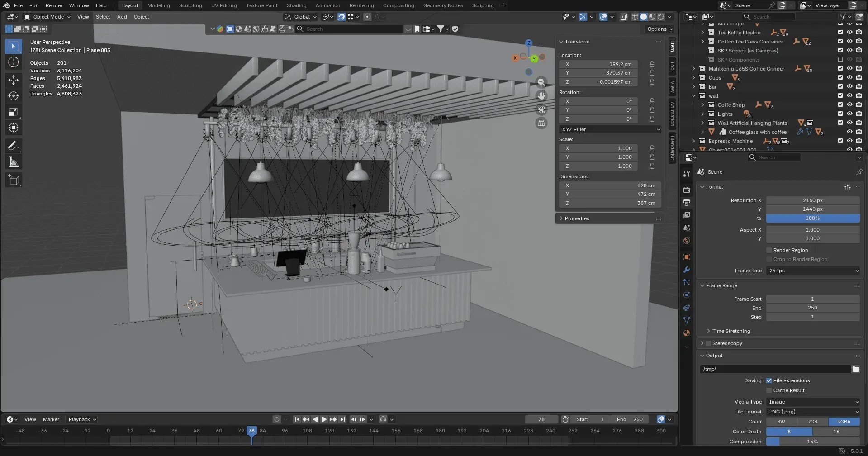
Task: Hide the Espresso Machine collection with eye icon
Action: 849,141
